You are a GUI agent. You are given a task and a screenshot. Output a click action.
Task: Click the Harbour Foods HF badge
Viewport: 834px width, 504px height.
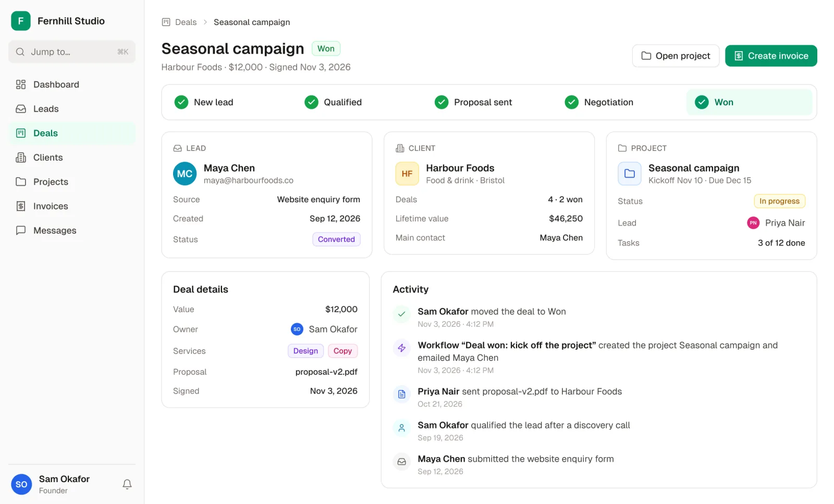pyautogui.click(x=407, y=174)
